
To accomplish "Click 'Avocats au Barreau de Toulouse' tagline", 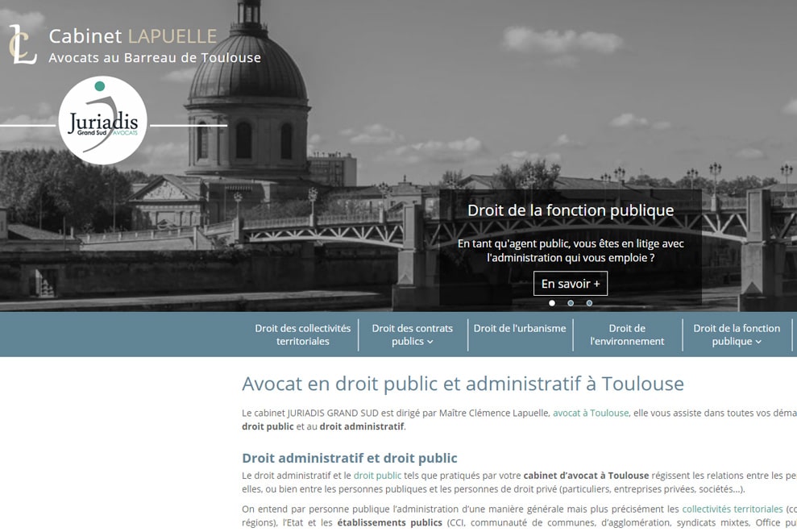I will [x=155, y=57].
